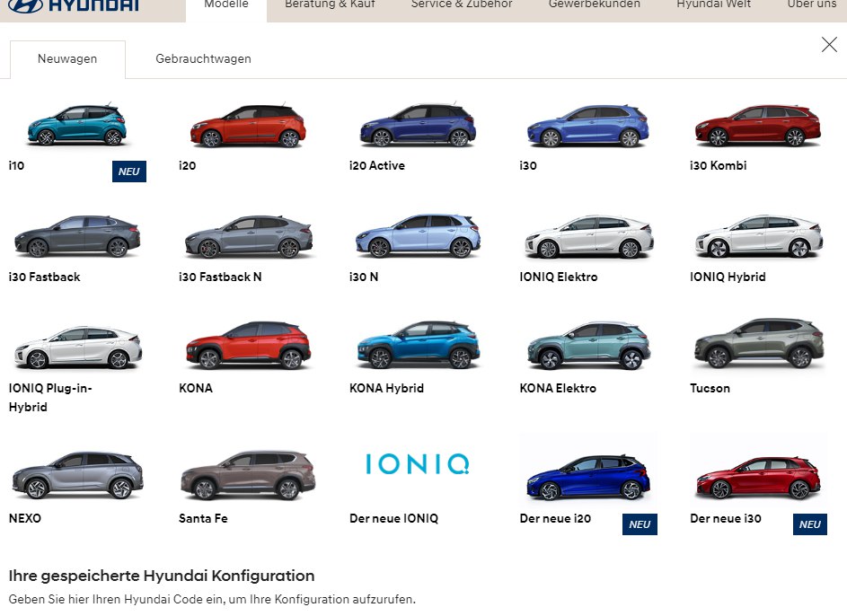This screenshot has width=847, height=616.
Task: Select the Santa Fe car image
Action: click(248, 475)
